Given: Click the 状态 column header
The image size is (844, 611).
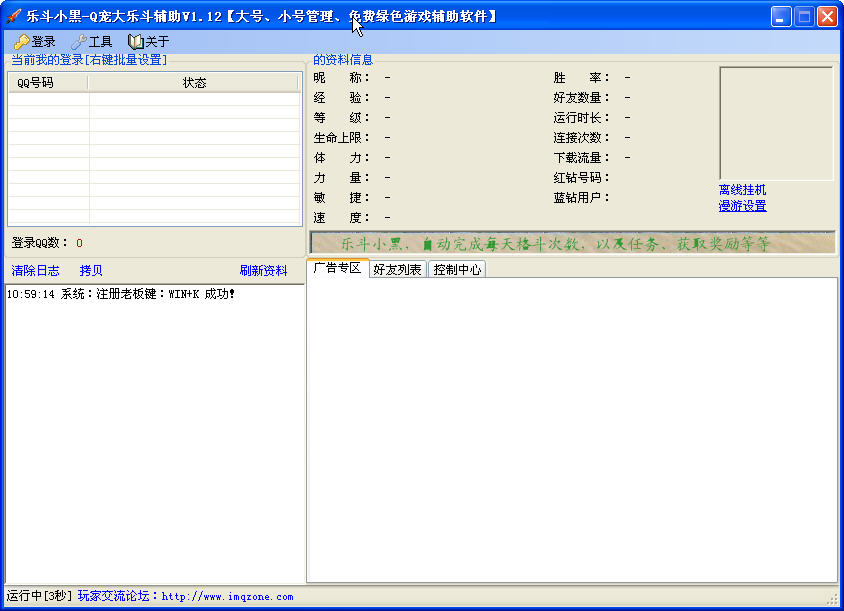Looking at the screenshot, I should click(x=194, y=83).
